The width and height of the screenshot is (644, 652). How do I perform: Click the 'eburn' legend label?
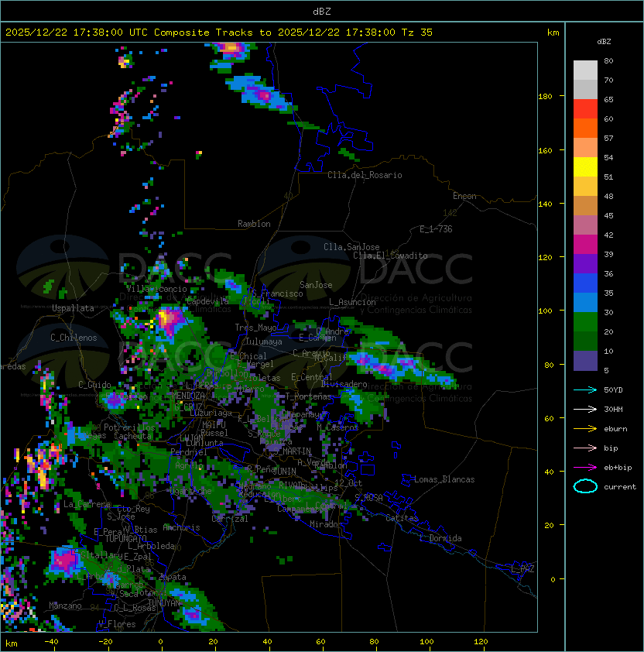click(615, 429)
